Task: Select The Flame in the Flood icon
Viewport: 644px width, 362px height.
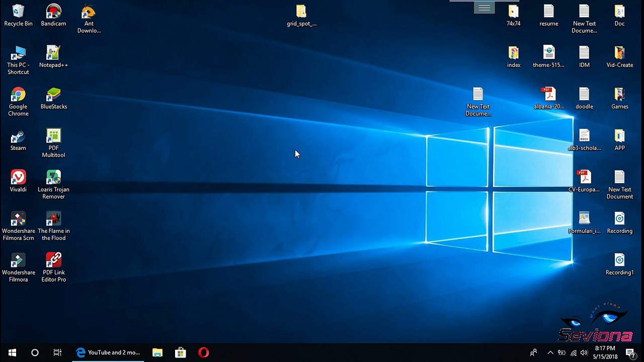Action: coord(53,226)
